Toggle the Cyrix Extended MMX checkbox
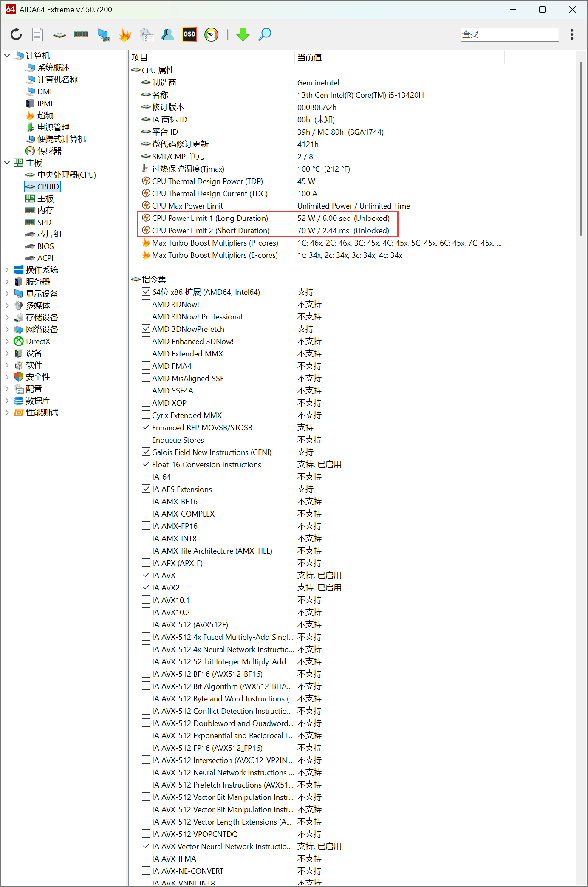This screenshot has height=887, width=588. [x=146, y=415]
